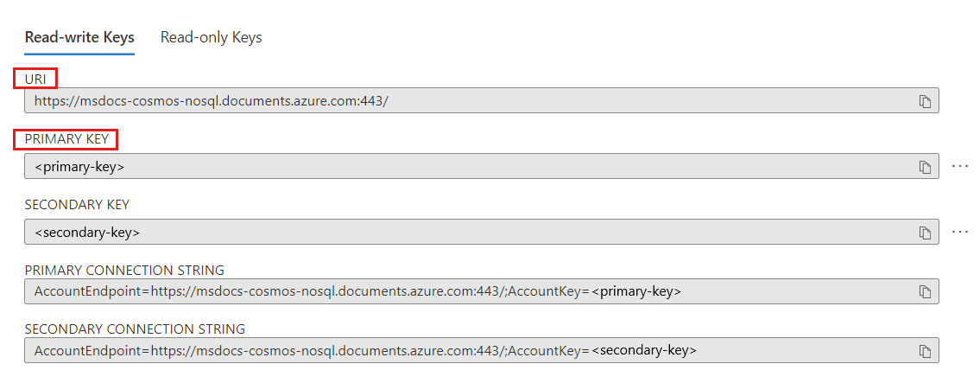This screenshot has height=383, width=980.
Task: Click AccountKey=<secondary-key> text in the connection string
Action: tap(603, 350)
